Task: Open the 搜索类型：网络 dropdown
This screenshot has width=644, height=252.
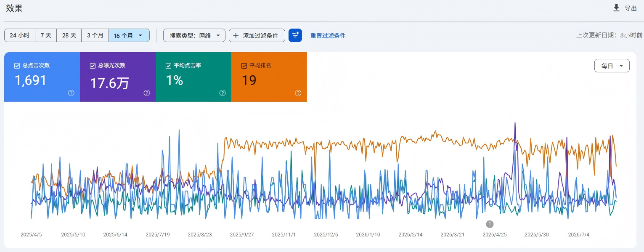Action: 194,35
